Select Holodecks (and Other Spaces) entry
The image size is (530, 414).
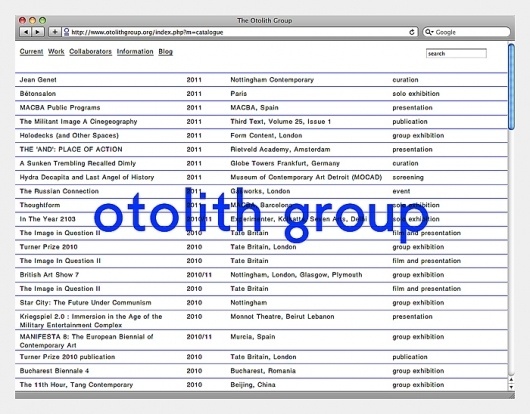point(69,136)
